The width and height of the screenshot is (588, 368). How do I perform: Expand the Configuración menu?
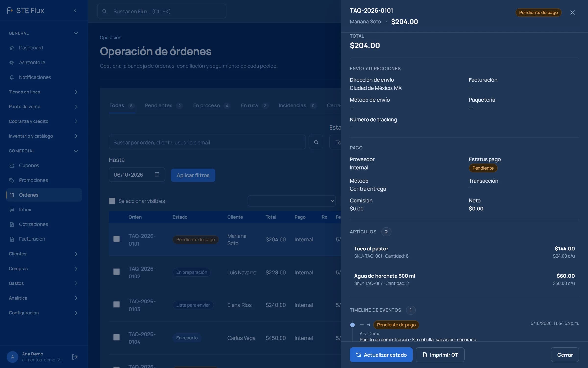coord(44,313)
